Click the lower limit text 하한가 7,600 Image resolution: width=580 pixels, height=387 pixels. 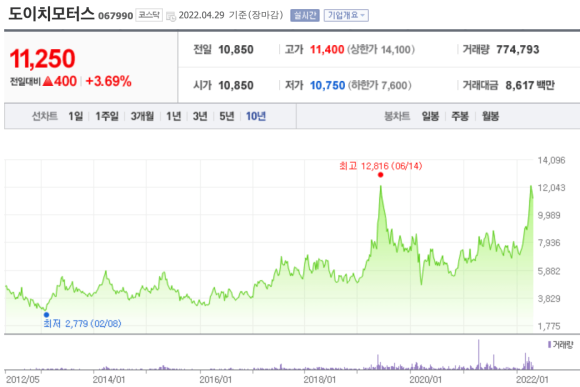tap(380, 85)
